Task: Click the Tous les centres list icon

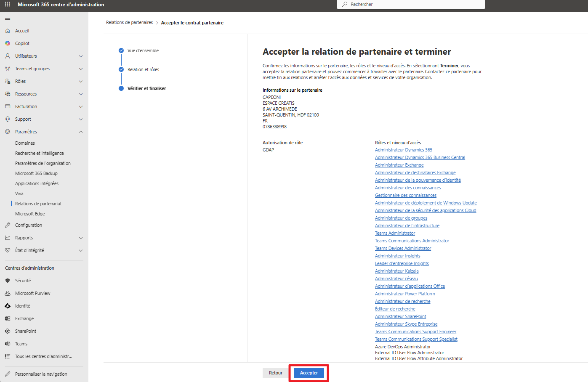Action: click(8, 356)
